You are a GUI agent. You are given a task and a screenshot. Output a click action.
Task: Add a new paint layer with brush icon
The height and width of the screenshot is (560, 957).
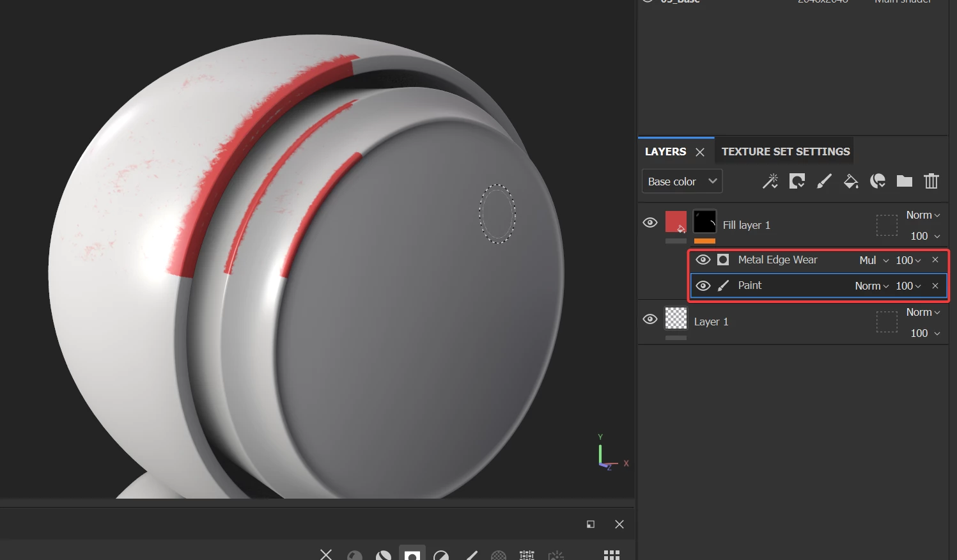point(824,182)
